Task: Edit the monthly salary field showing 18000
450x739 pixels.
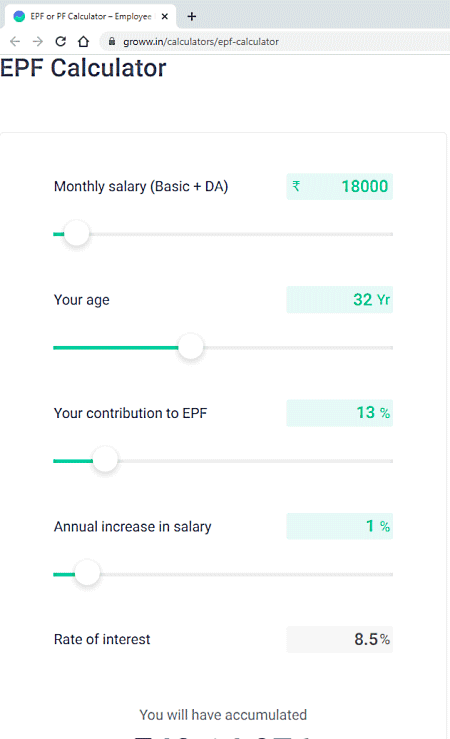Action: 339,187
